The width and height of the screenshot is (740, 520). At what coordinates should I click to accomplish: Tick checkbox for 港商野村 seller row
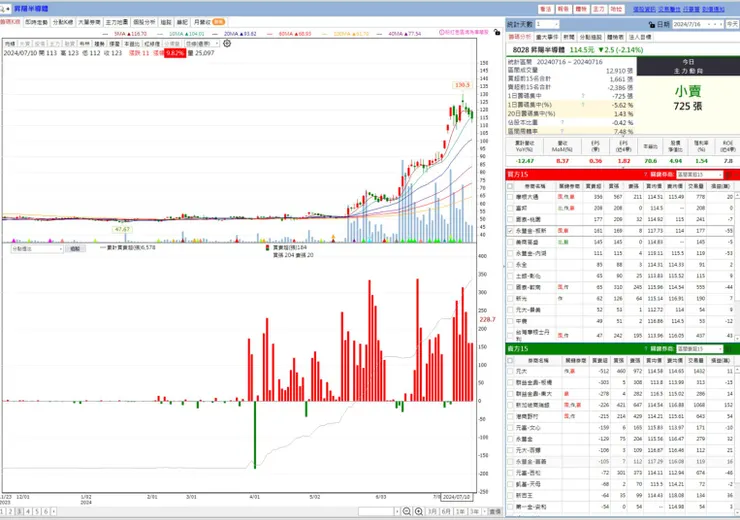tap(510, 416)
